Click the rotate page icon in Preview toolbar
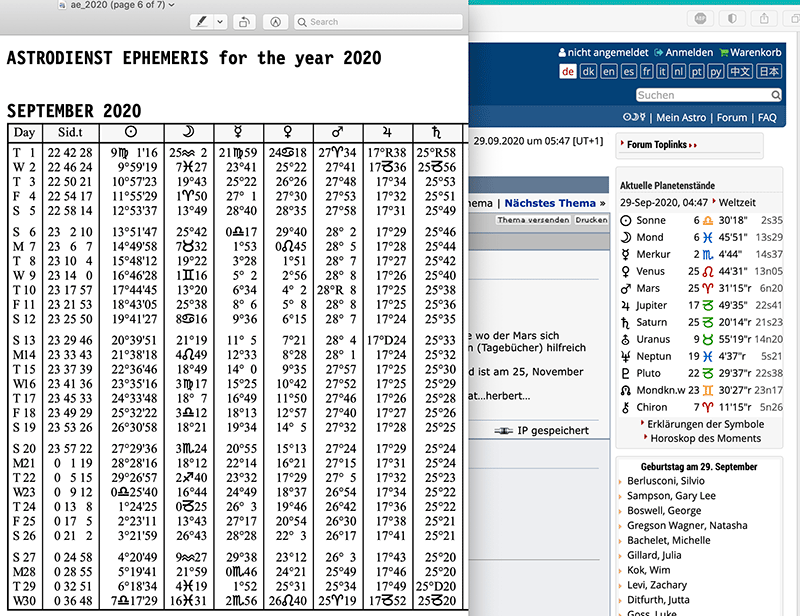 click(244, 22)
